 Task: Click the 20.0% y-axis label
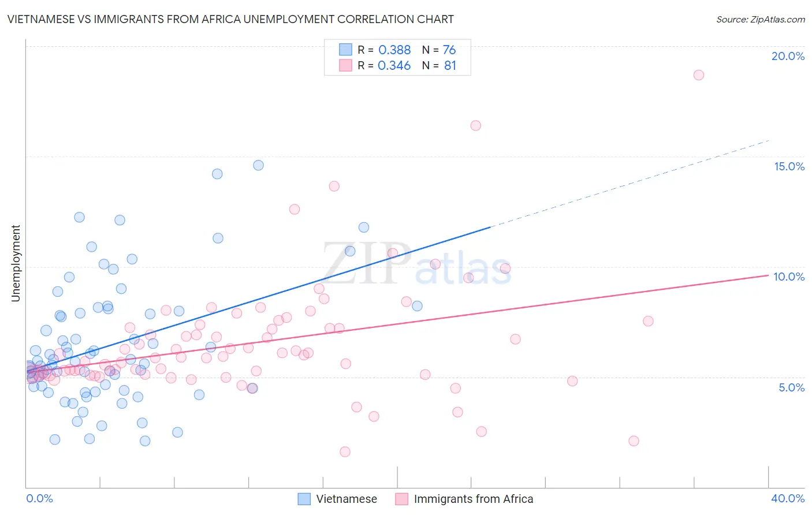pos(788,56)
